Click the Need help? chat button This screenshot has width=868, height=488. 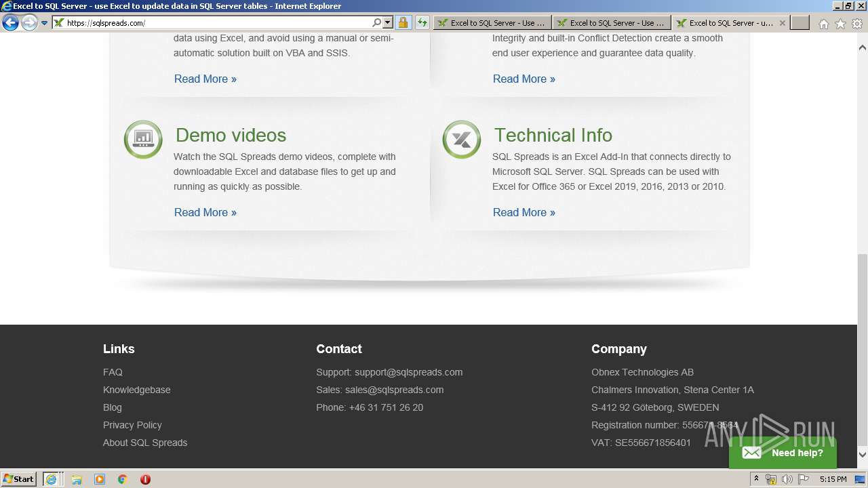click(783, 453)
